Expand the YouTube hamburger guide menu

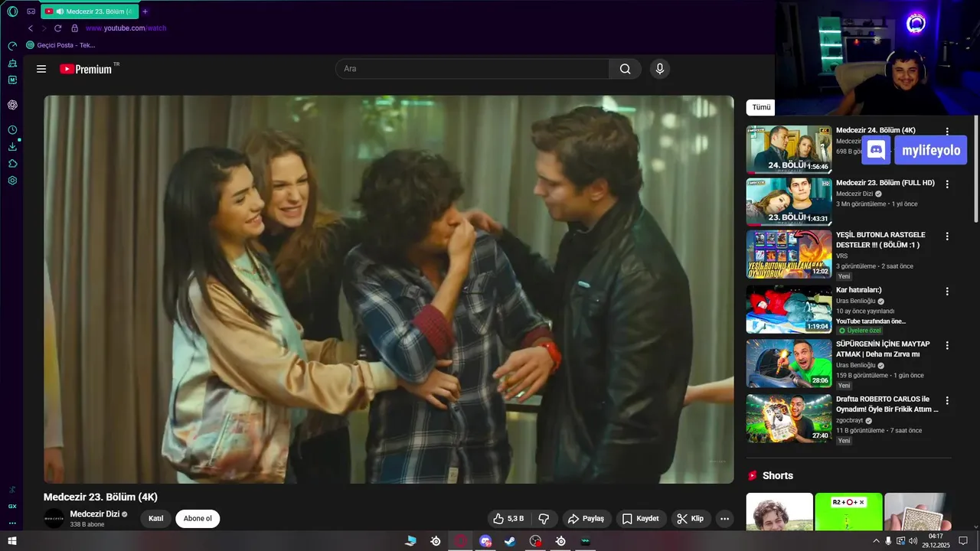(41, 69)
